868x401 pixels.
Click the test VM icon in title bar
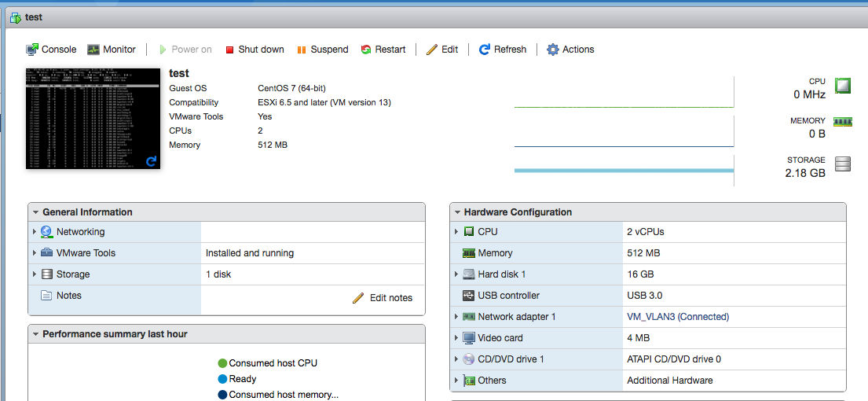pyautogui.click(x=16, y=17)
